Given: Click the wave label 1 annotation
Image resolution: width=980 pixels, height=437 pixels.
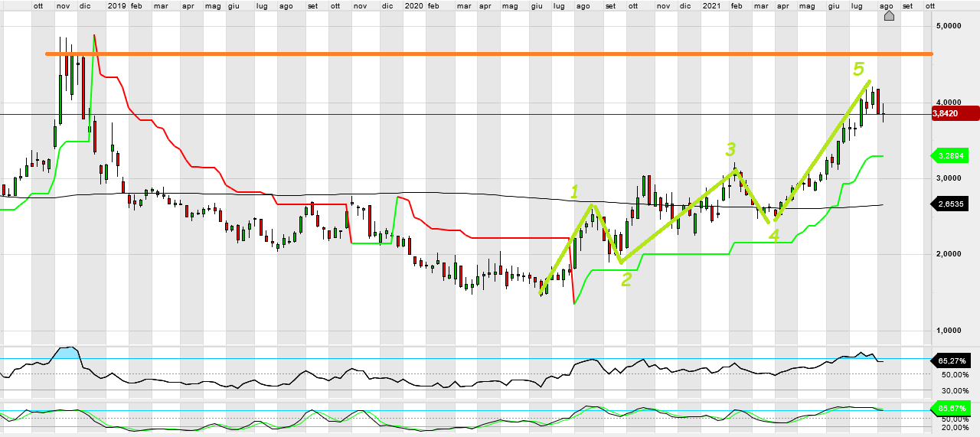Looking at the screenshot, I should [575, 191].
